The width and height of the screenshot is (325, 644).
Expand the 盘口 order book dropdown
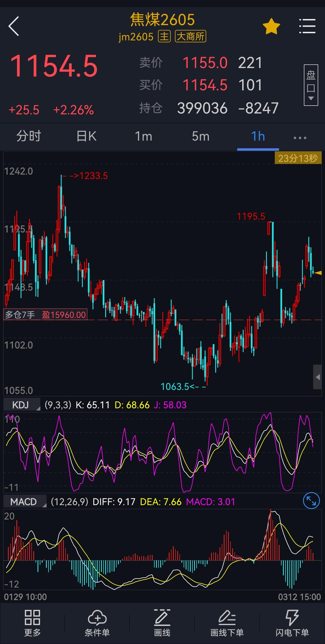click(311, 85)
